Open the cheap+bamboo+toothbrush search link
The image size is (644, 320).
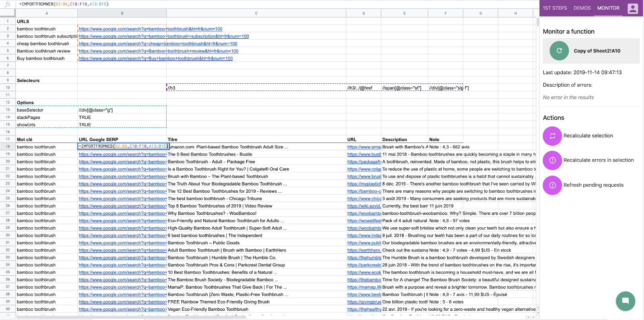[158, 44]
